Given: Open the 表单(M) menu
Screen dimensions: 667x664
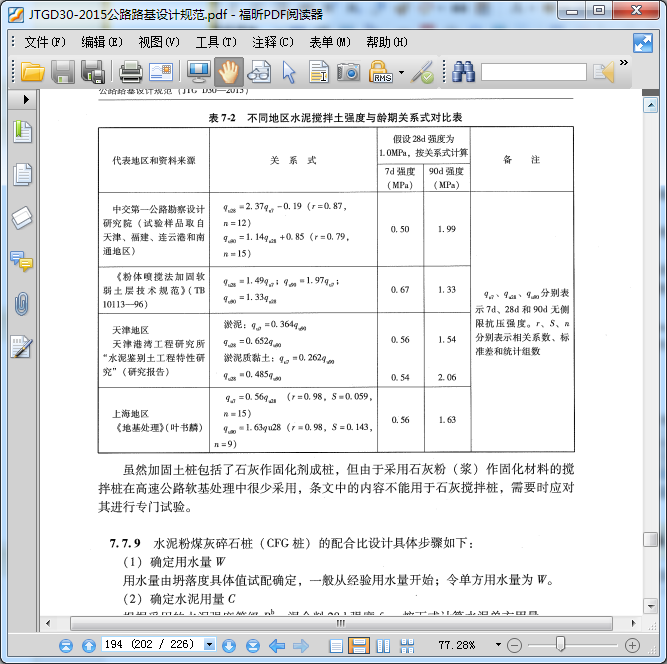Looking at the screenshot, I should 330,42.
